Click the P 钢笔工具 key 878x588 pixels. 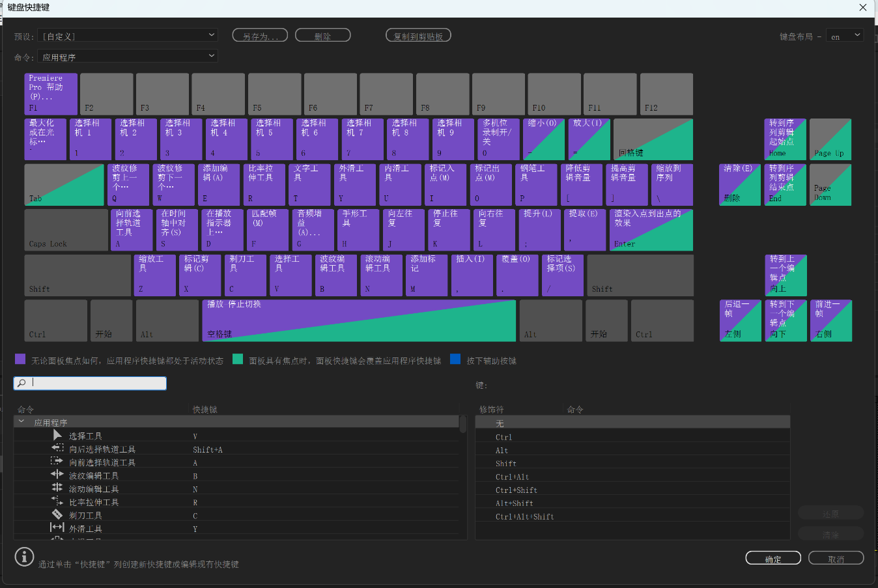pos(536,184)
